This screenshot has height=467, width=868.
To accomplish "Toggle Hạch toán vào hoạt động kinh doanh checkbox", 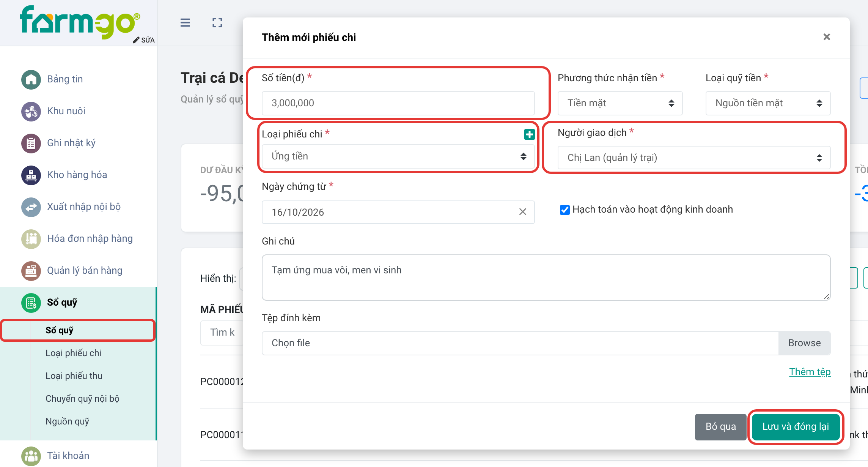I will coord(565,210).
